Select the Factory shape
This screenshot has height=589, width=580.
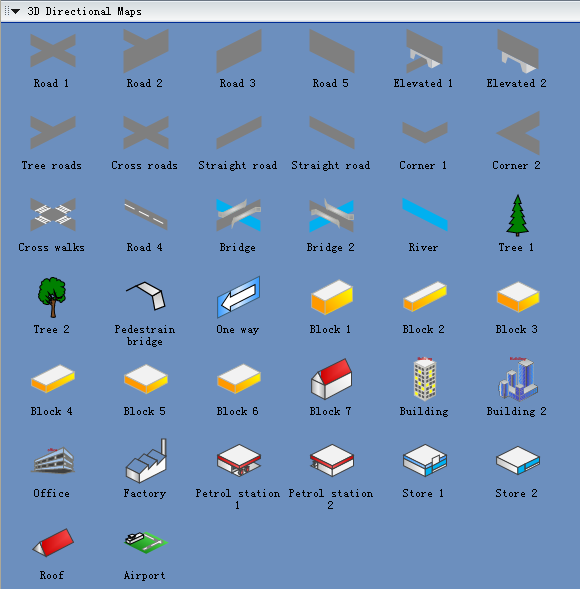146,461
